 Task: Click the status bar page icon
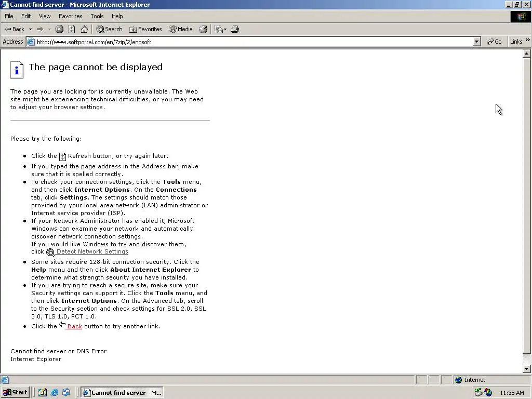click(5, 380)
